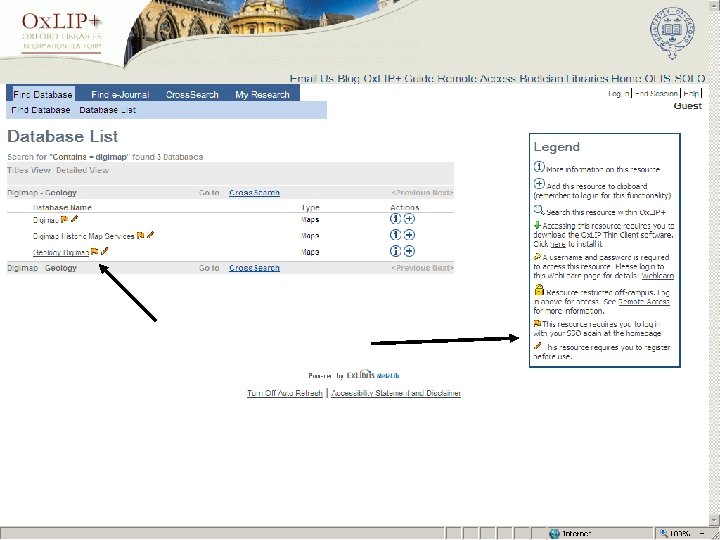Select Find Database in the sub-menu bar

pyautogui.click(x=40, y=110)
